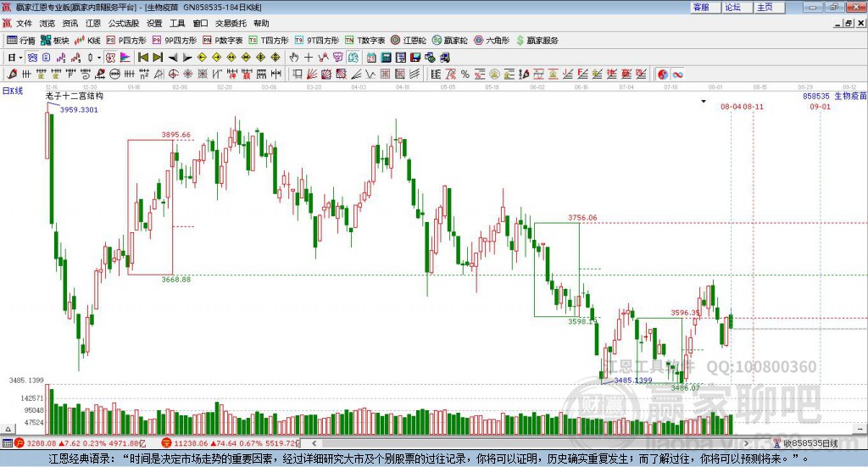Image resolution: width=868 pixels, height=467 pixels.
Task: Open the 浏览 menu
Action: tap(47, 23)
